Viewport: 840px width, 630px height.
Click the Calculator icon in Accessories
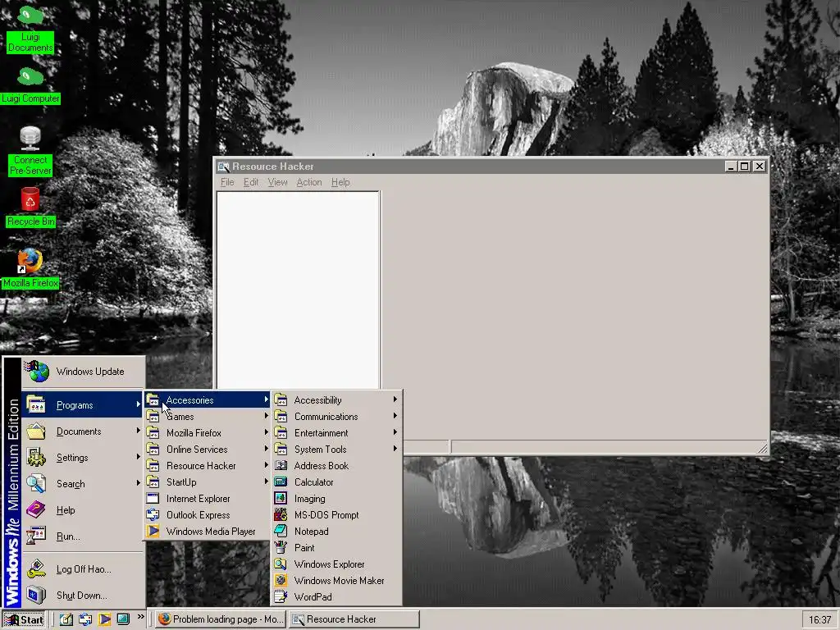coord(281,482)
